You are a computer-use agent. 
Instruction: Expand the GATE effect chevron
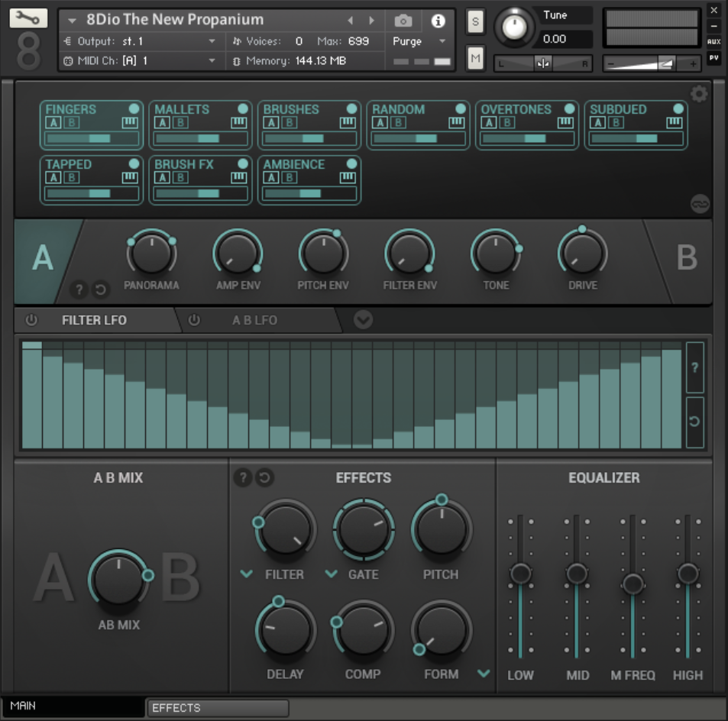[331, 574]
